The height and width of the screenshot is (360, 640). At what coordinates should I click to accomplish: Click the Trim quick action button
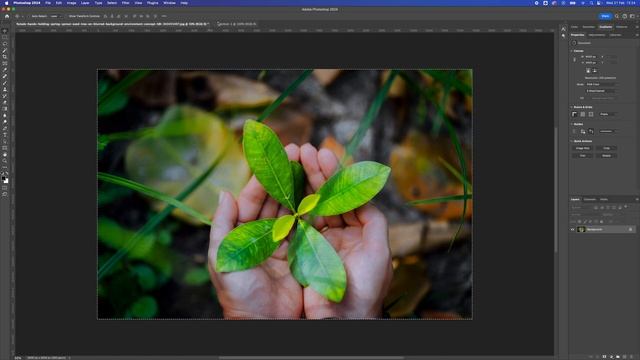582,156
